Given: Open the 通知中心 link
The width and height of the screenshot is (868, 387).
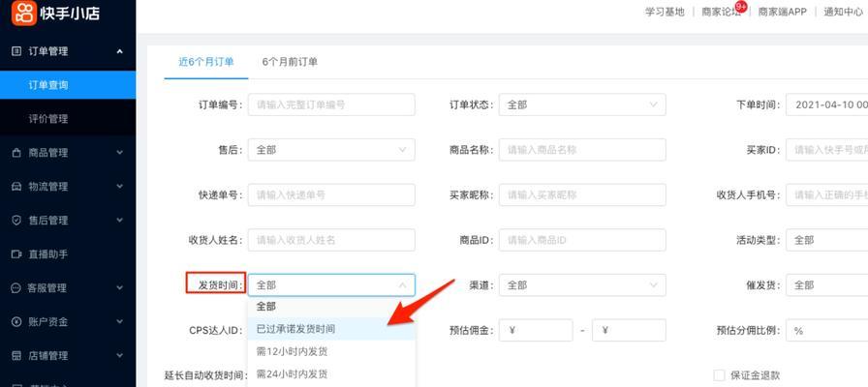Looking at the screenshot, I should 843,12.
